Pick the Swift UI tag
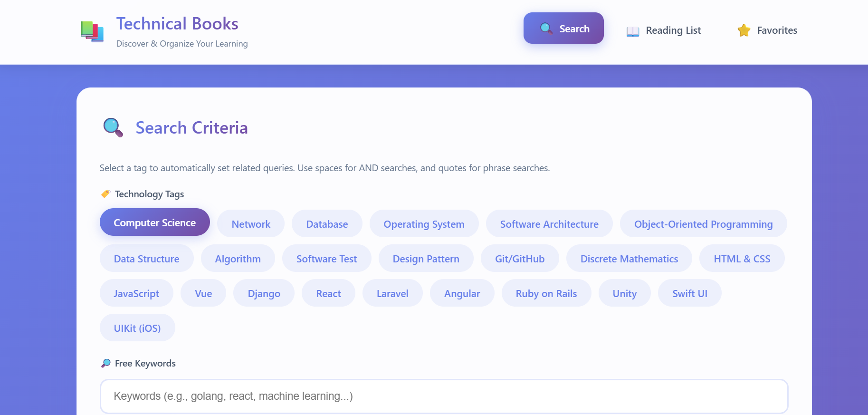The height and width of the screenshot is (415, 868). pyautogui.click(x=689, y=293)
